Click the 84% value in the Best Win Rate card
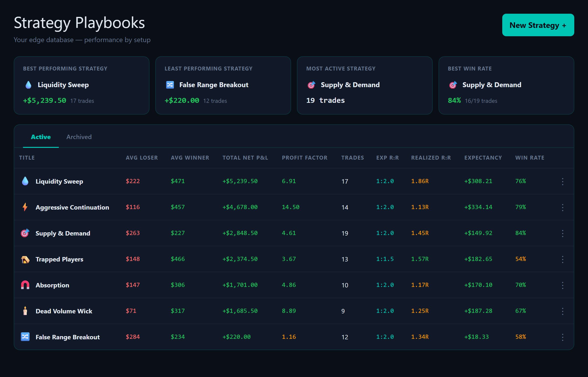 coord(454,100)
